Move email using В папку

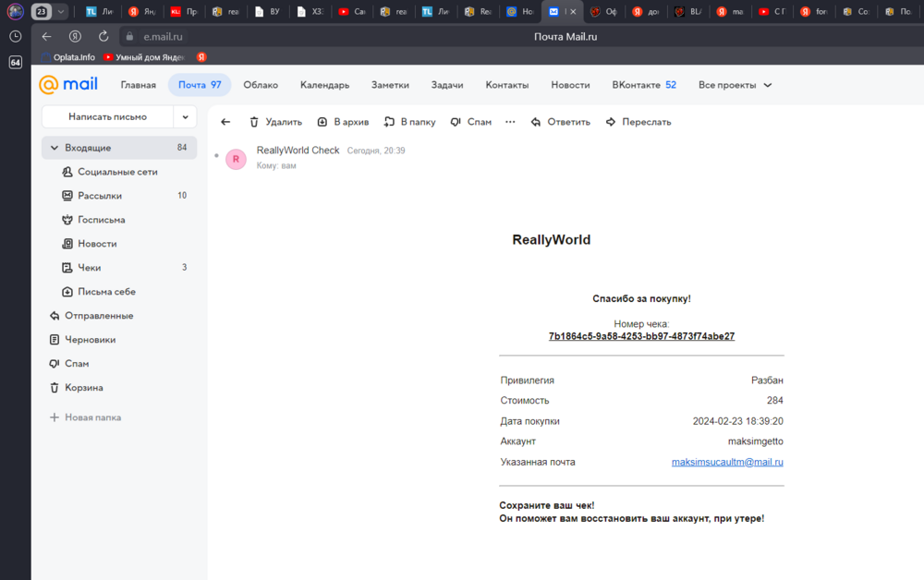409,122
